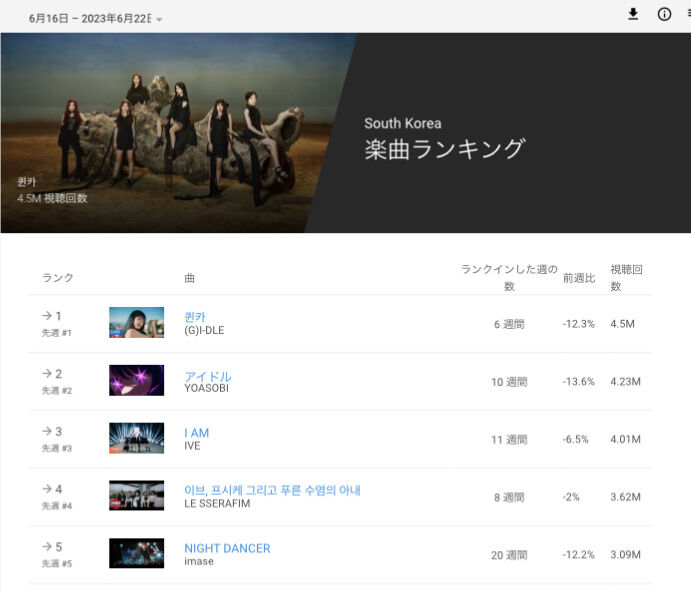Click the LE SSERAFIM artist name

(217, 503)
